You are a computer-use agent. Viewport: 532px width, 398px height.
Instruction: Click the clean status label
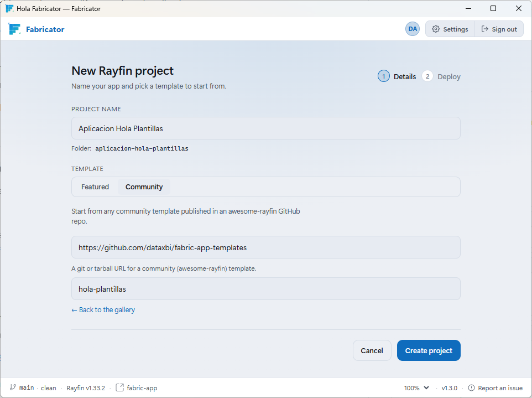coord(49,388)
